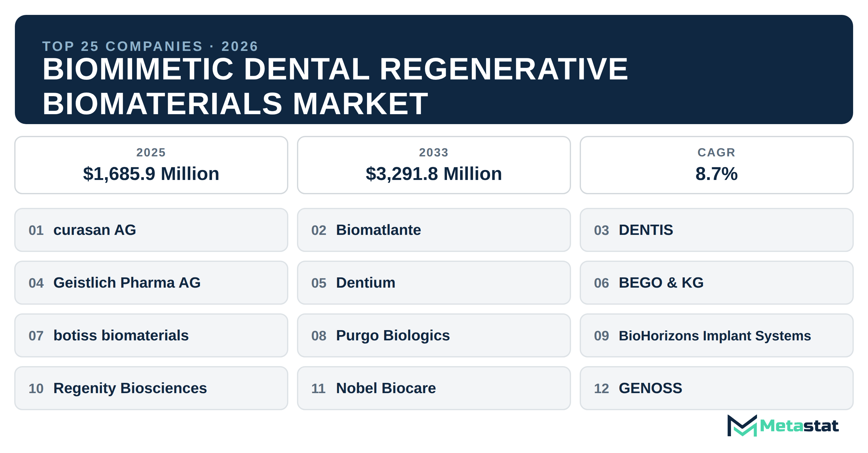Select the Purgo Biologics card

point(434,335)
